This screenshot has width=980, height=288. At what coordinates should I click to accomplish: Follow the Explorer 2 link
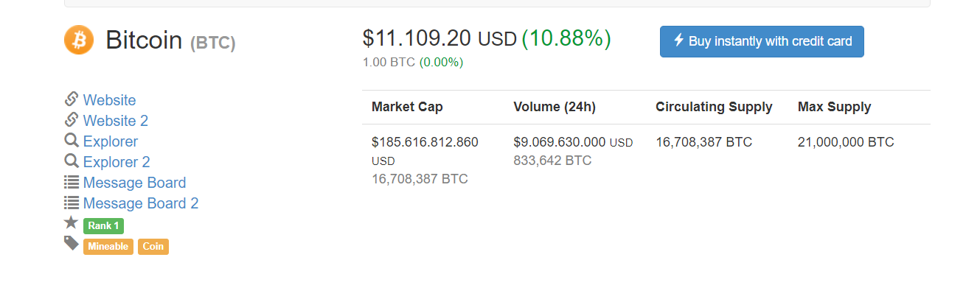pos(117,162)
